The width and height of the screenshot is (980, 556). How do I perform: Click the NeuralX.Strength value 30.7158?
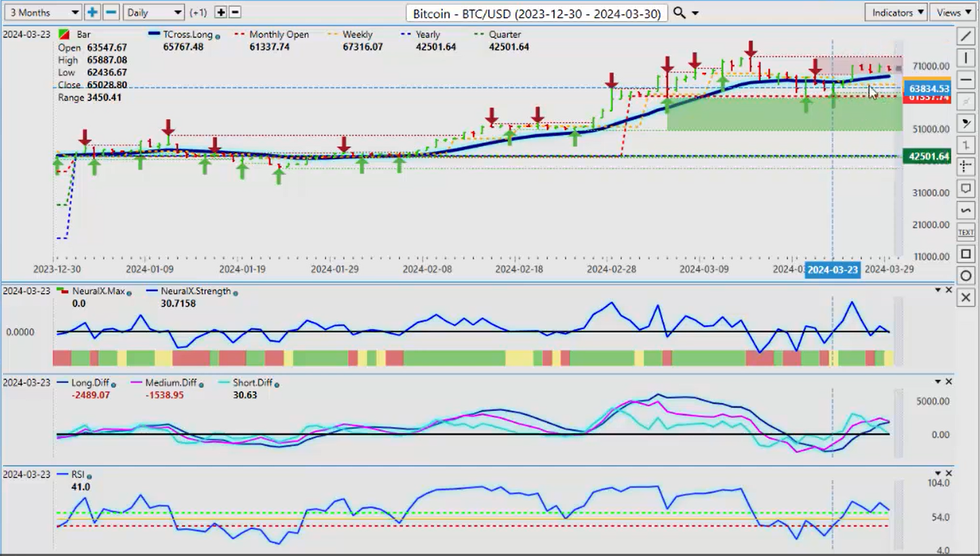[x=177, y=304]
